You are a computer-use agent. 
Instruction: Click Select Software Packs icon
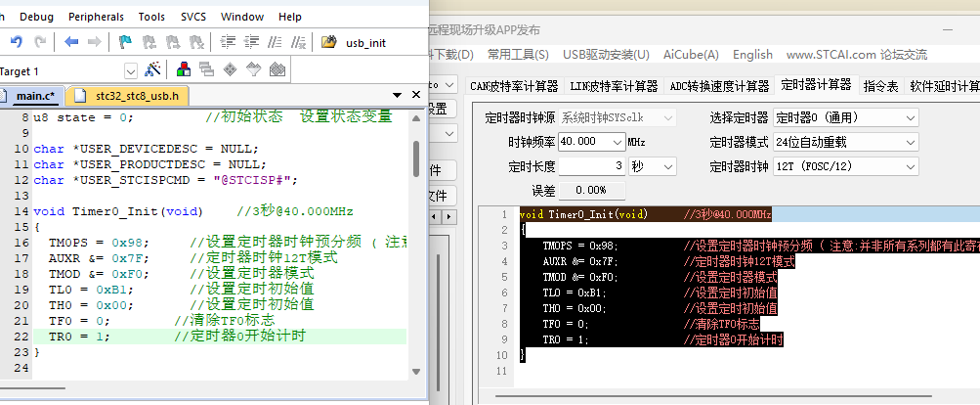pyautogui.click(x=253, y=68)
